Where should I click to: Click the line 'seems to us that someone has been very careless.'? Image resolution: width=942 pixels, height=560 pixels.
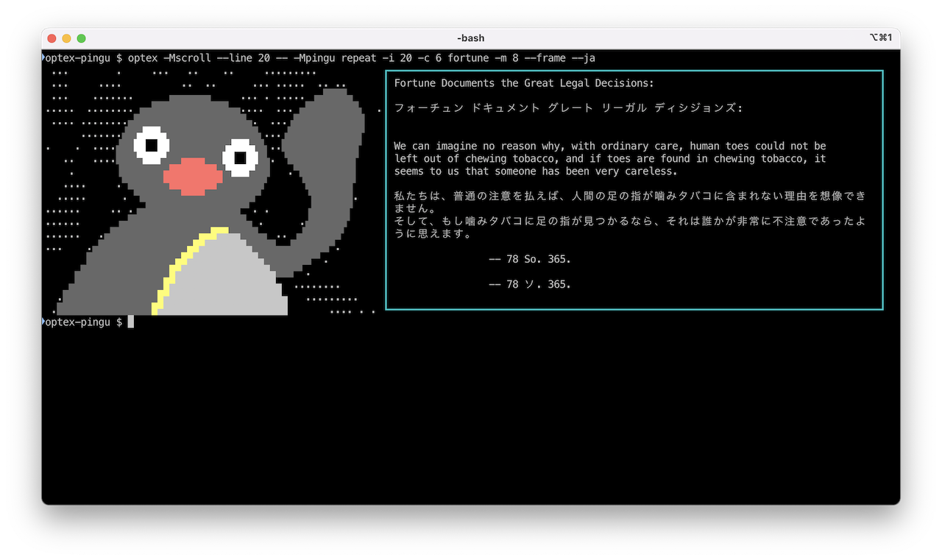coord(536,171)
